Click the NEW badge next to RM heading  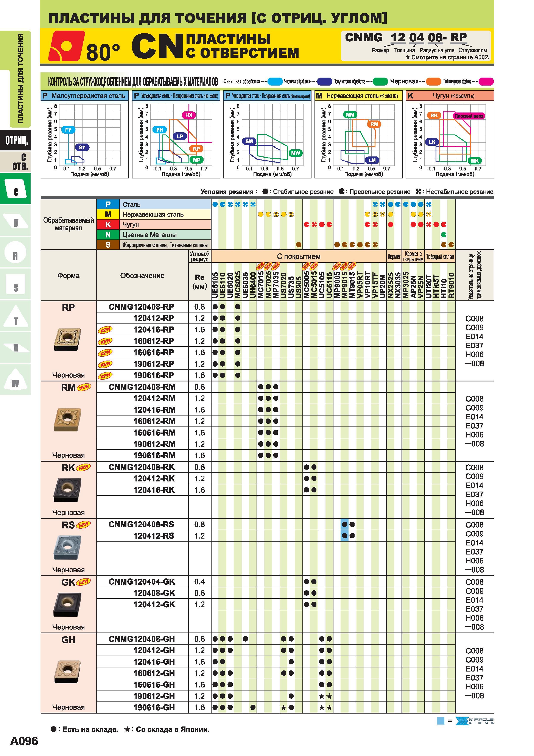click(x=84, y=387)
